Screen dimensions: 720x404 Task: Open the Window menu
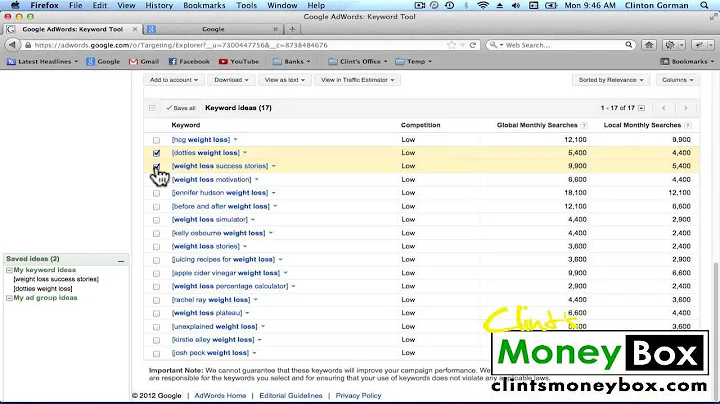tap(282, 6)
